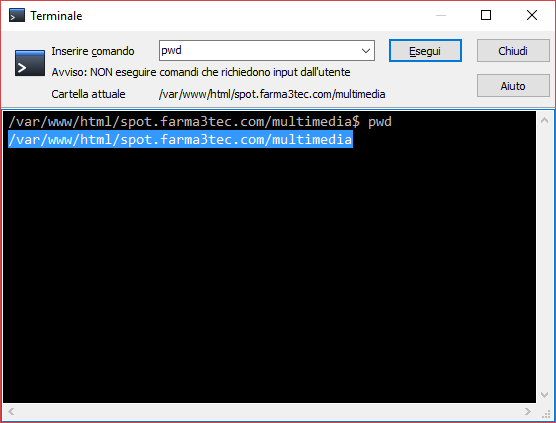Click the vertical scrollbar up arrow

click(x=544, y=121)
